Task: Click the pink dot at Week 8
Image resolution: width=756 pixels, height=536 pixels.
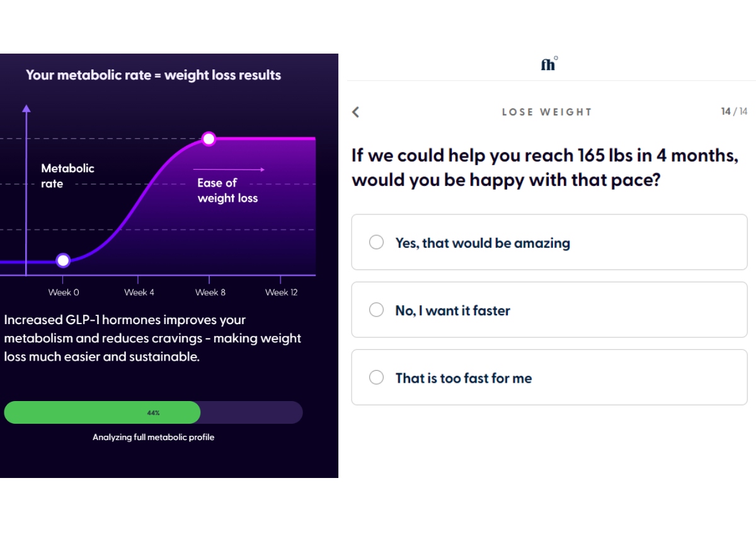Action: pos(209,139)
